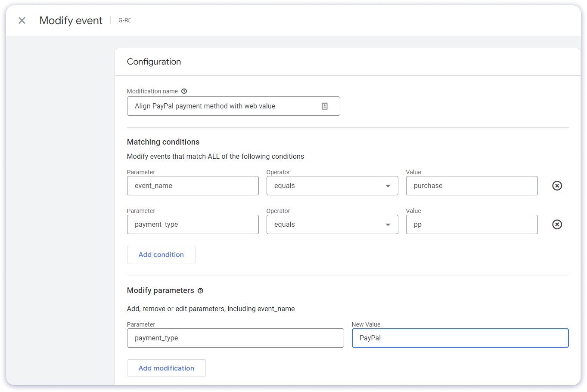587x392 pixels.
Task: Open the equals operator dropdown for payment_type
Action: pyautogui.click(x=332, y=224)
